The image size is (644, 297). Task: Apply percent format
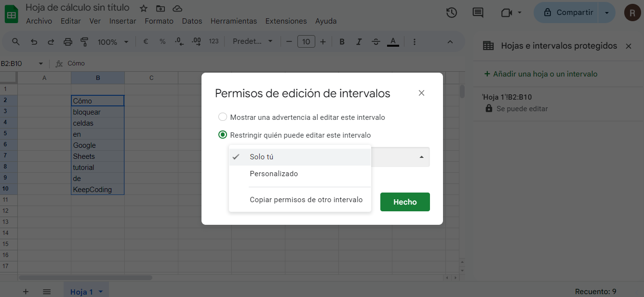click(x=162, y=42)
